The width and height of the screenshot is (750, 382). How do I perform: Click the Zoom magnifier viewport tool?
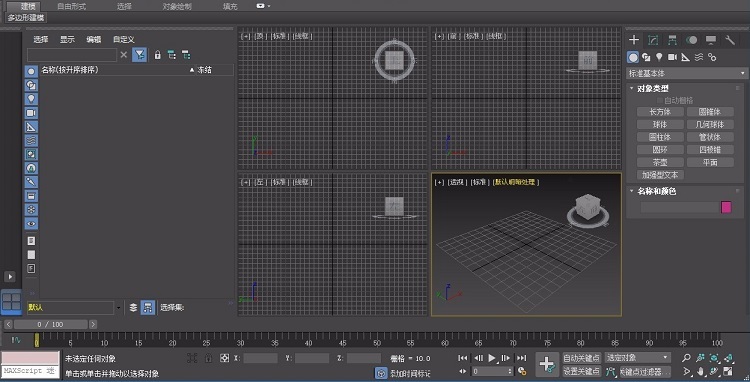(x=686, y=358)
